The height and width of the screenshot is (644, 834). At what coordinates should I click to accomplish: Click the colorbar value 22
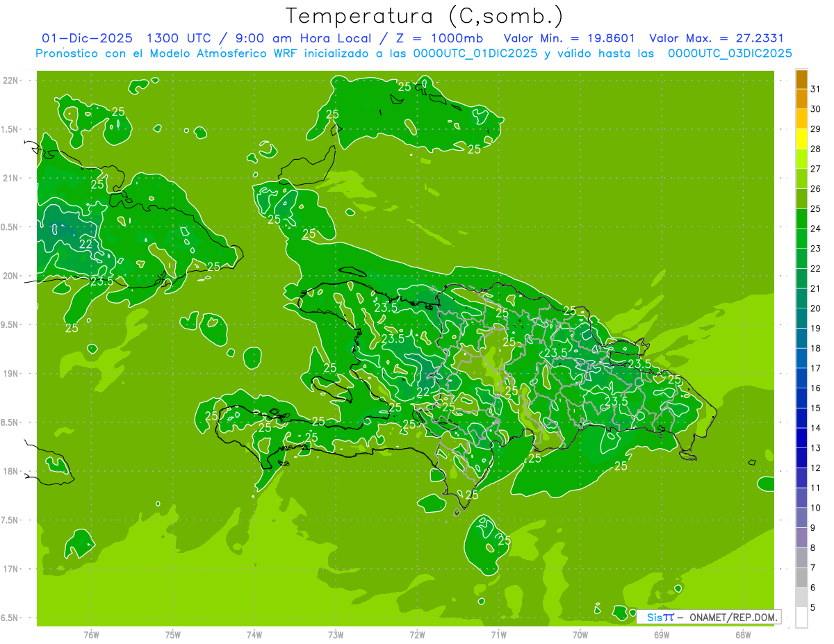(816, 268)
